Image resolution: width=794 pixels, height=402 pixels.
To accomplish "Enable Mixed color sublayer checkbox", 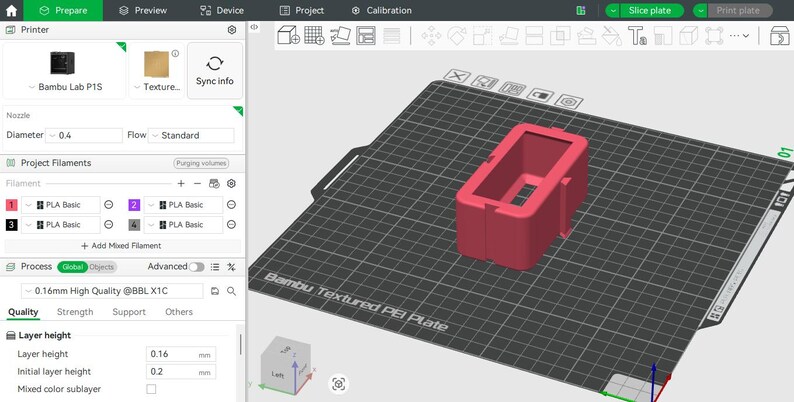I will [151, 389].
